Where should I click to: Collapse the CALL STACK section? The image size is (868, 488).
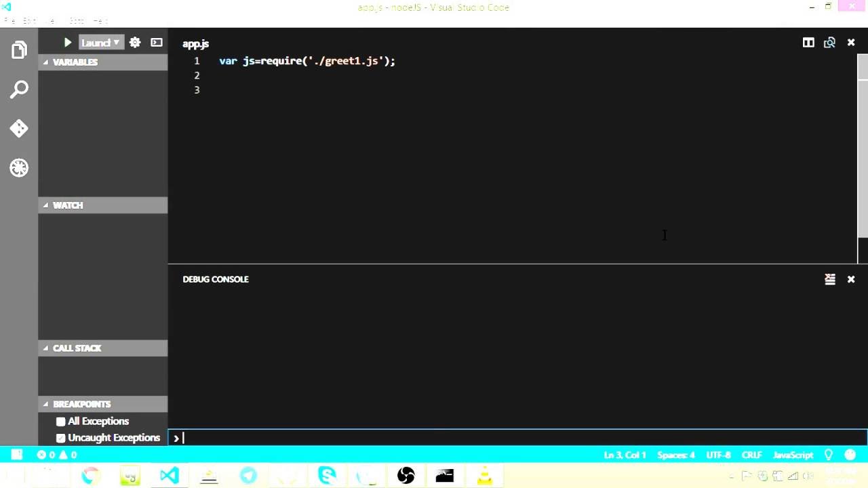click(x=103, y=348)
